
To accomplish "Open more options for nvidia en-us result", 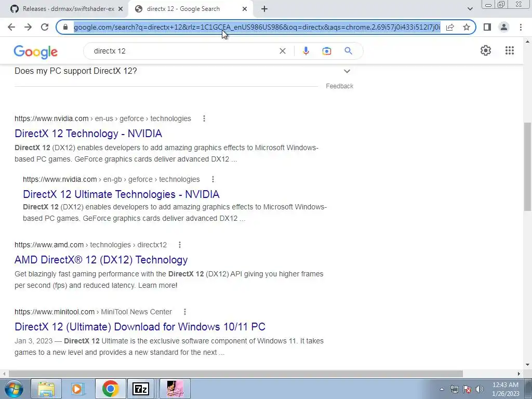I will tap(204, 118).
